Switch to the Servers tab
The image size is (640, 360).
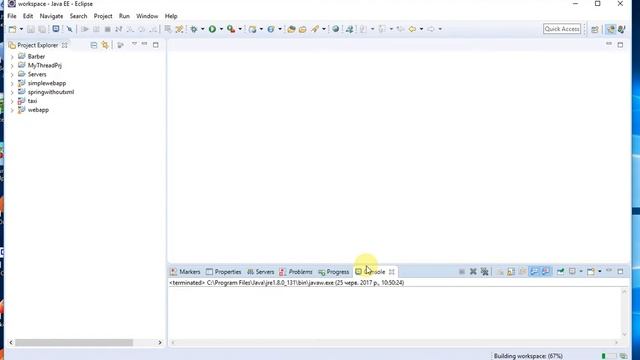[260, 272]
